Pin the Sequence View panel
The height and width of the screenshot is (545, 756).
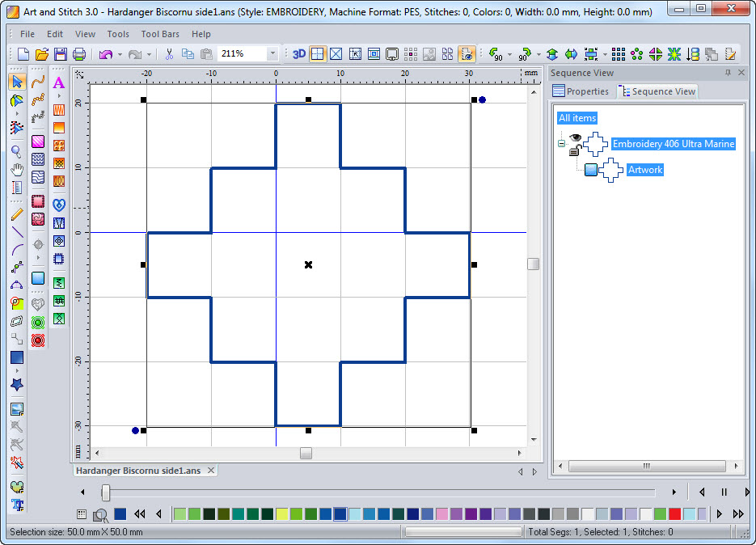tap(728, 72)
